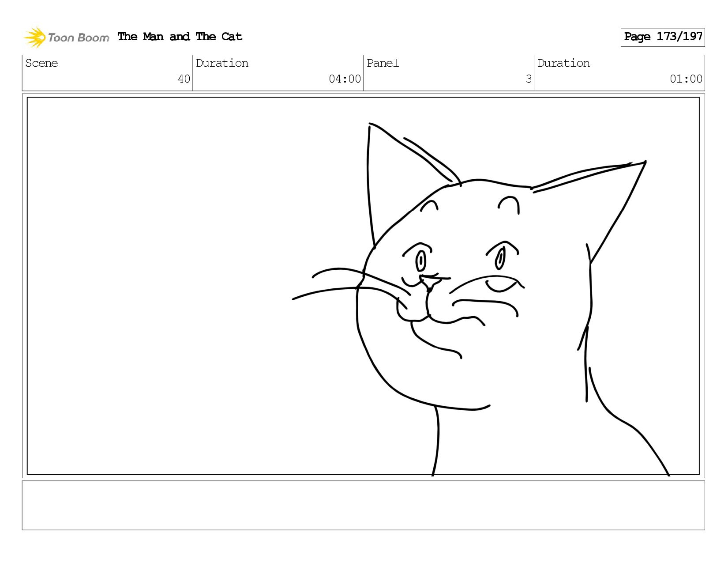This screenshot has width=728, height=563.
Task: Click the "Panel" label
Action: coord(383,63)
